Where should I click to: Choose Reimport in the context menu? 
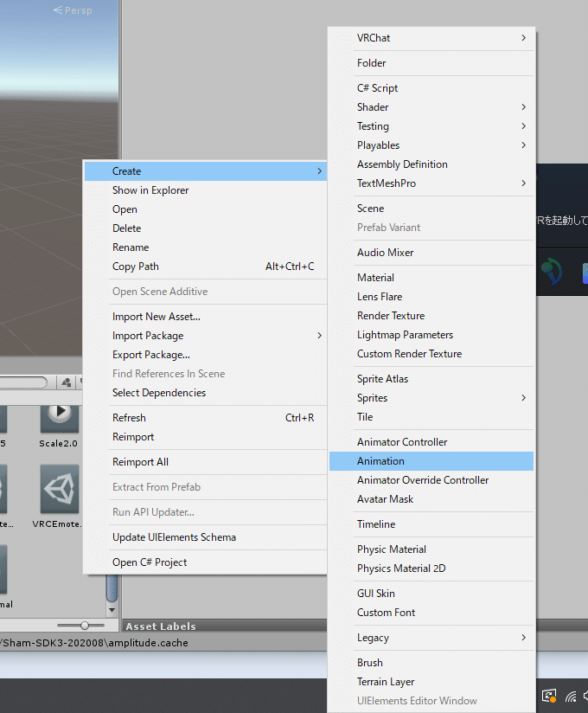click(206, 438)
